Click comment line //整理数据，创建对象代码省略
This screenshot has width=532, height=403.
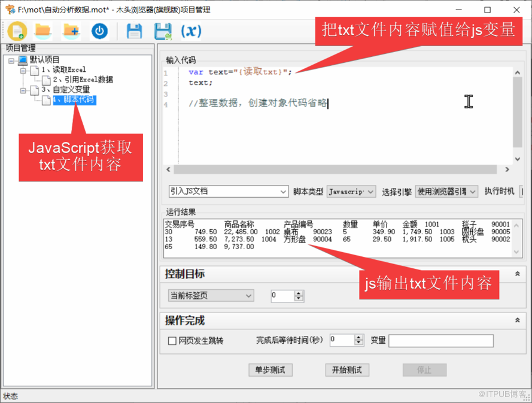pos(258,103)
